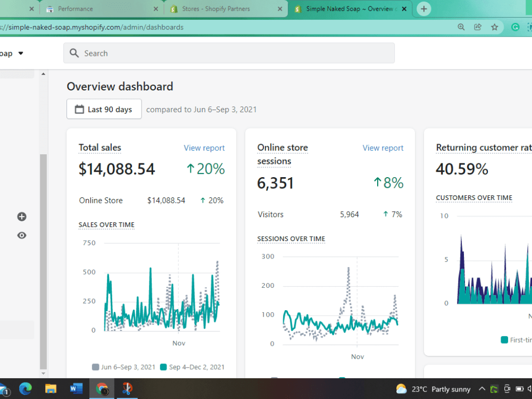Select the Simple Naked Soap Overview tab
Image resolution: width=532 pixels, height=399 pixels.
pyautogui.click(x=350, y=9)
